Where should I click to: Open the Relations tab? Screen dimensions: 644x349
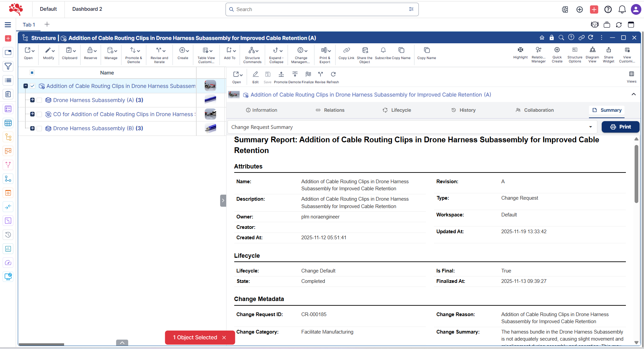330,110
